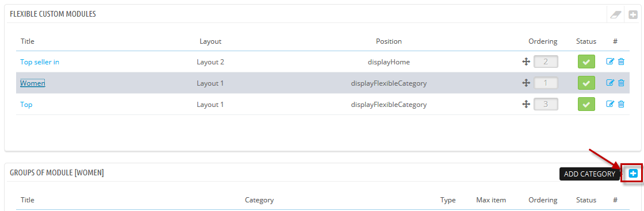Click the move handle for Top row
The height and width of the screenshot is (211, 644).
coord(526,104)
